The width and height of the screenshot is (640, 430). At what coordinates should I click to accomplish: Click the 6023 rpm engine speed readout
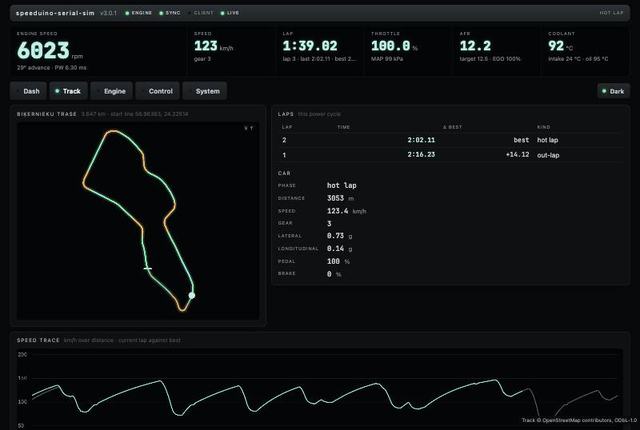tap(50, 51)
